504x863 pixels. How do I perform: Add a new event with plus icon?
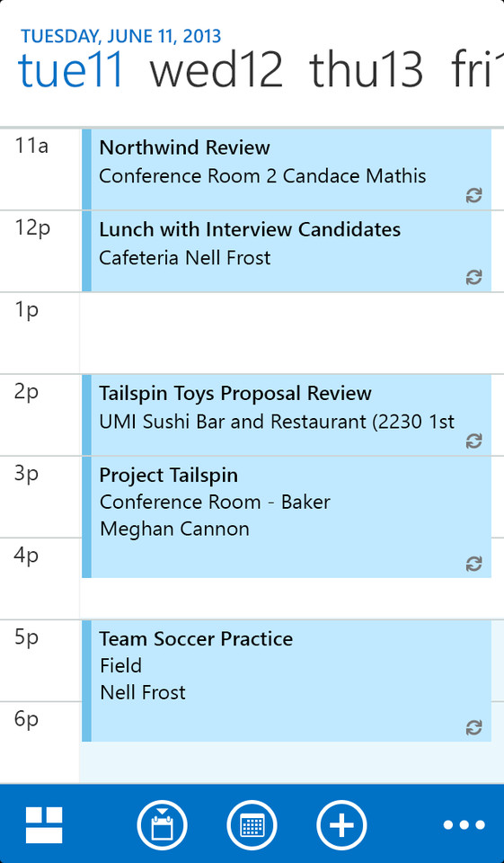[x=341, y=825]
